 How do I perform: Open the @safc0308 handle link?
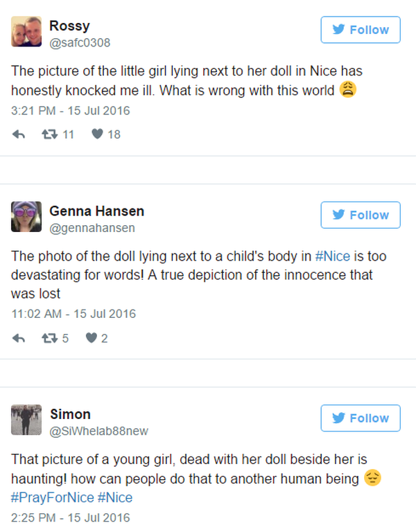pyautogui.click(x=80, y=43)
